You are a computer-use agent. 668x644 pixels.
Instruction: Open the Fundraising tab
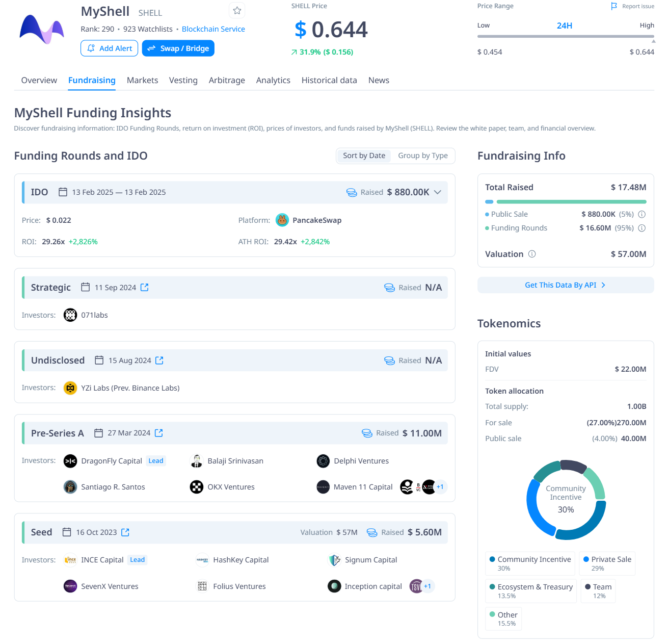click(92, 80)
